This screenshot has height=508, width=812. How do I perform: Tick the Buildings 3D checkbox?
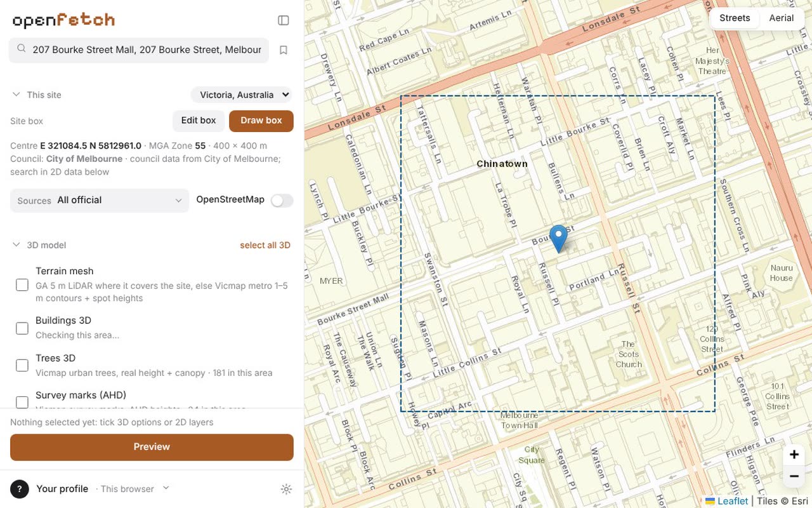pos(22,328)
